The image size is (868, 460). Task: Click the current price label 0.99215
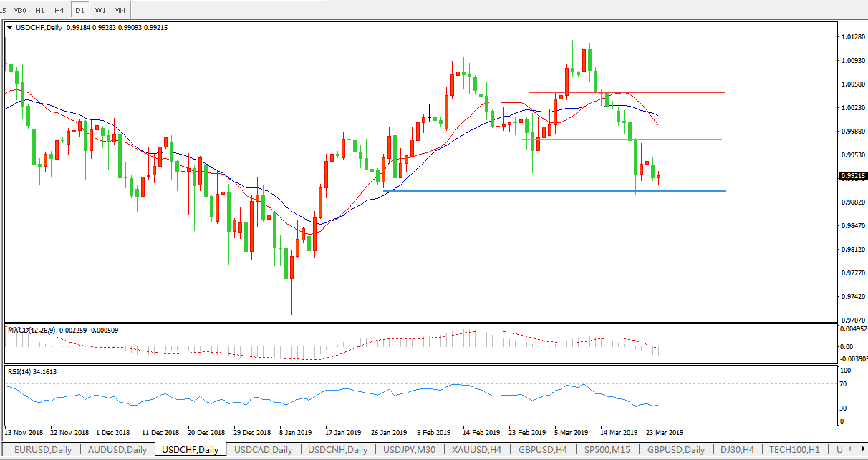(x=852, y=175)
